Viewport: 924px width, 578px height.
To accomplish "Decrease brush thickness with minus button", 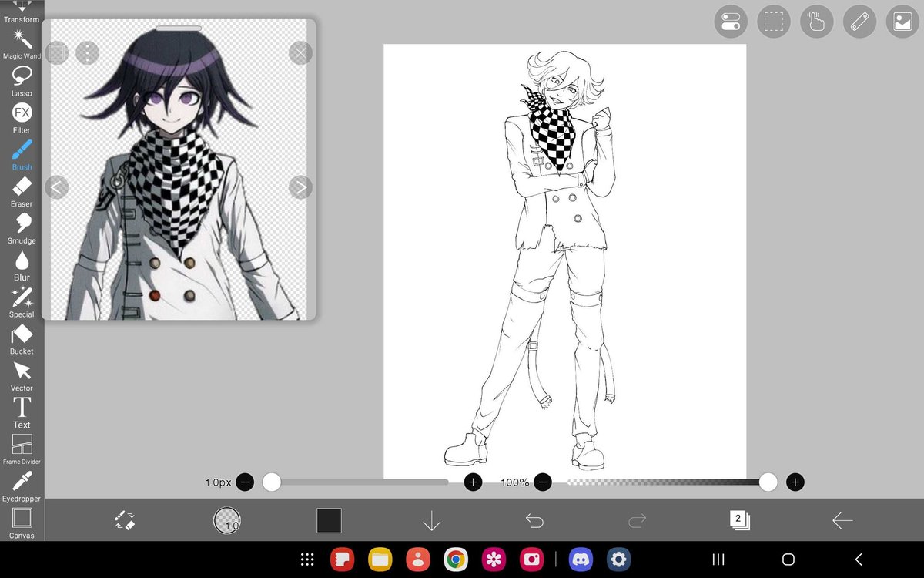I will (245, 482).
